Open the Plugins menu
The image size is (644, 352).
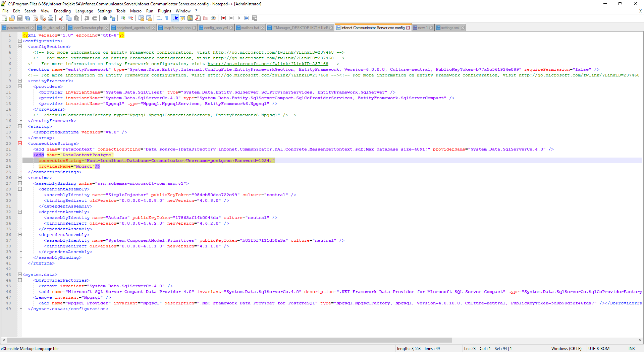164,11
